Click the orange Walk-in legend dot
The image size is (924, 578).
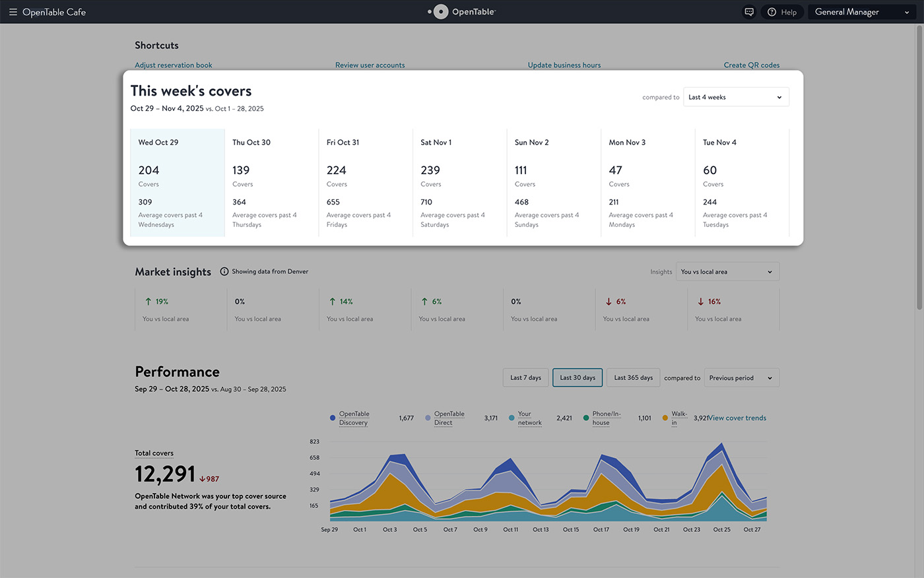click(665, 418)
